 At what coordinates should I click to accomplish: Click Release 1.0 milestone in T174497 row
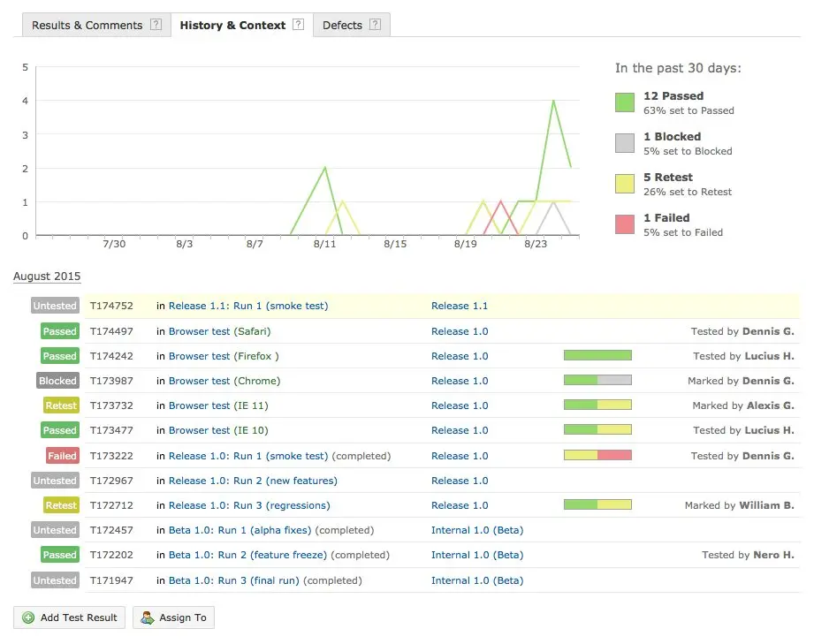tap(460, 331)
